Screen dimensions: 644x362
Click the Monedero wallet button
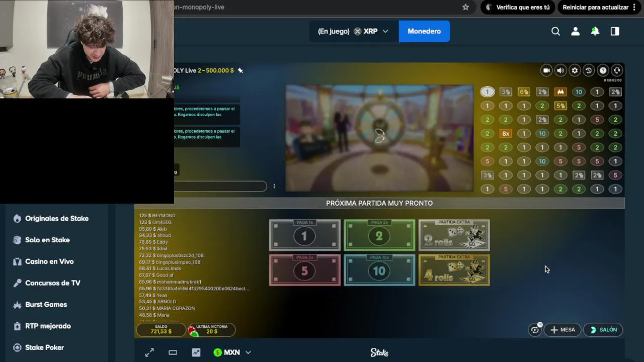(x=424, y=31)
